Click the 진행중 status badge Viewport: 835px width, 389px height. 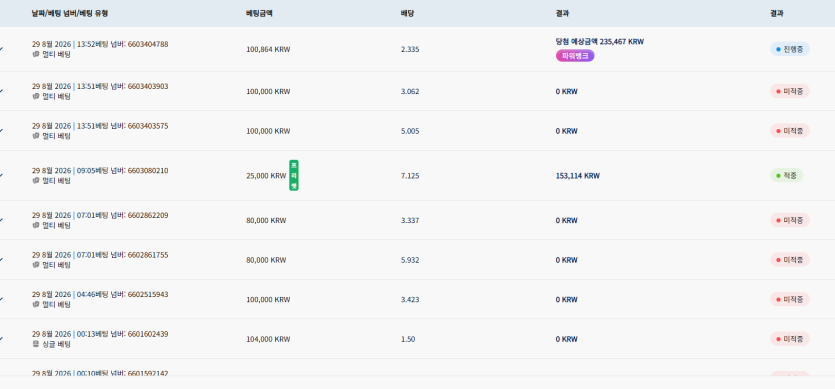point(790,49)
